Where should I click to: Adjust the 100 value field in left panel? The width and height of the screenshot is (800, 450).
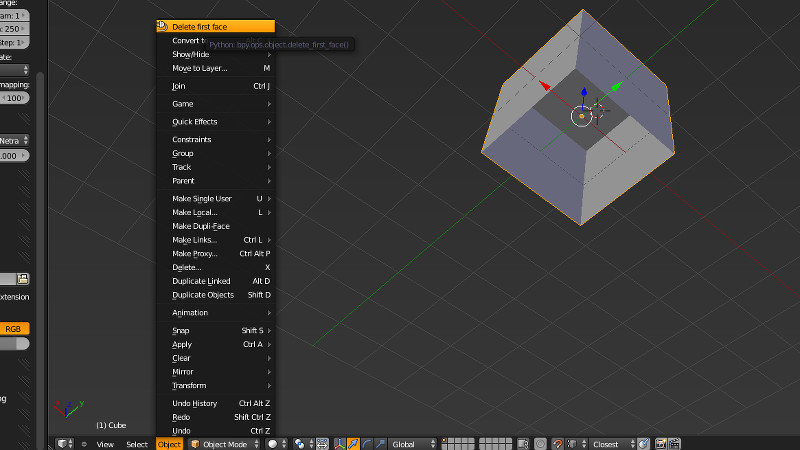[14, 98]
